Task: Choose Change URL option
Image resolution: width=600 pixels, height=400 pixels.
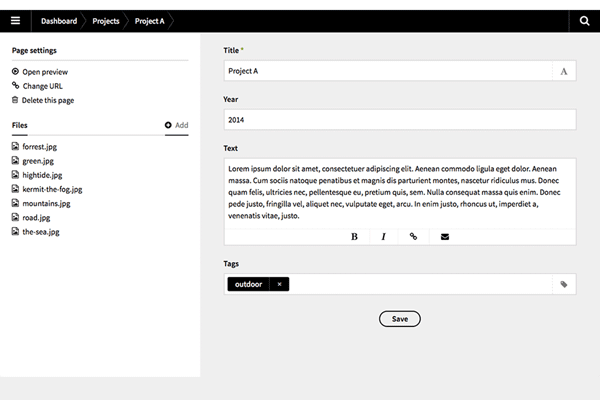Action: tap(42, 86)
